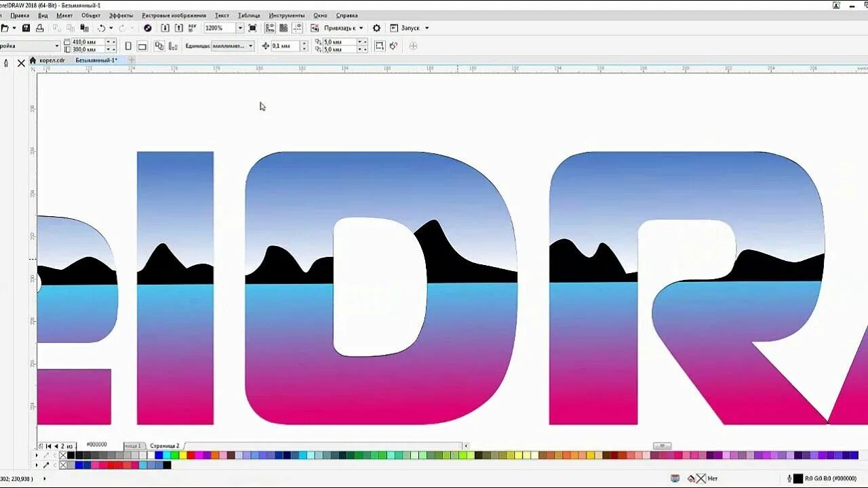Viewport: 868px width, 488px height.
Task: Click the nudge distance icon
Action: coord(265,46)
